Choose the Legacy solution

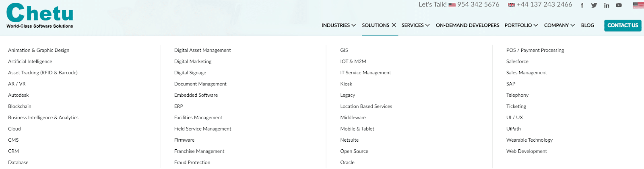[348, 95]
